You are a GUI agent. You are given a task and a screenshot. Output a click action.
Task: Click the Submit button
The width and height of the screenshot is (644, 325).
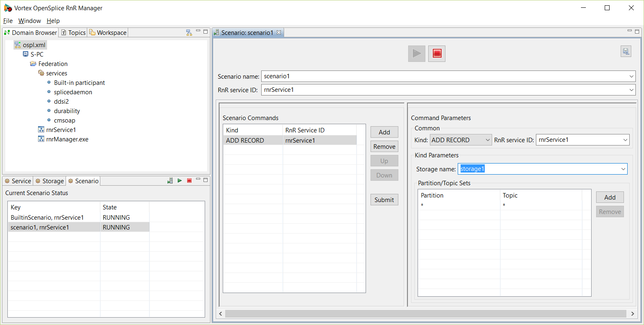tap(384, 200)
